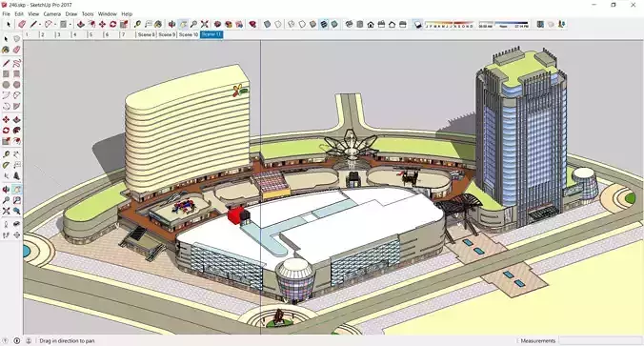The width and height of the screenshot is (644, 346).
Task: Select the Paint Bucket in the top toolbar
Action: 158,24
